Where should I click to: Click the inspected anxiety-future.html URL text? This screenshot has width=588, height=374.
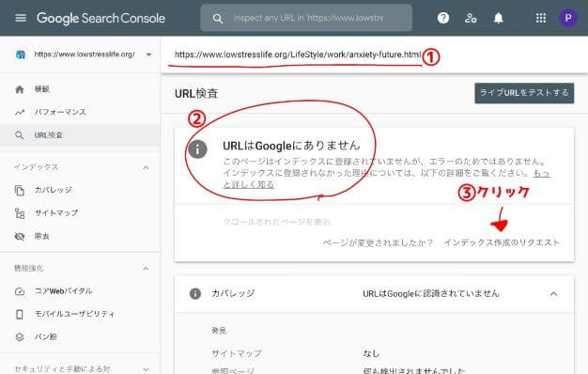(298, 55)
